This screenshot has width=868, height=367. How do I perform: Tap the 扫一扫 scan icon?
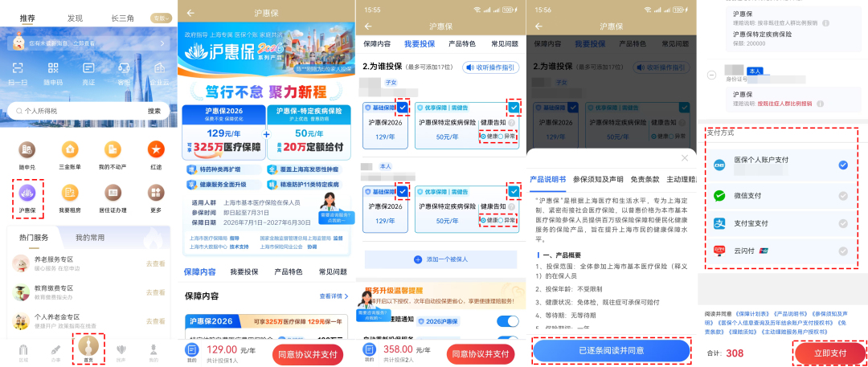[18, 68]
